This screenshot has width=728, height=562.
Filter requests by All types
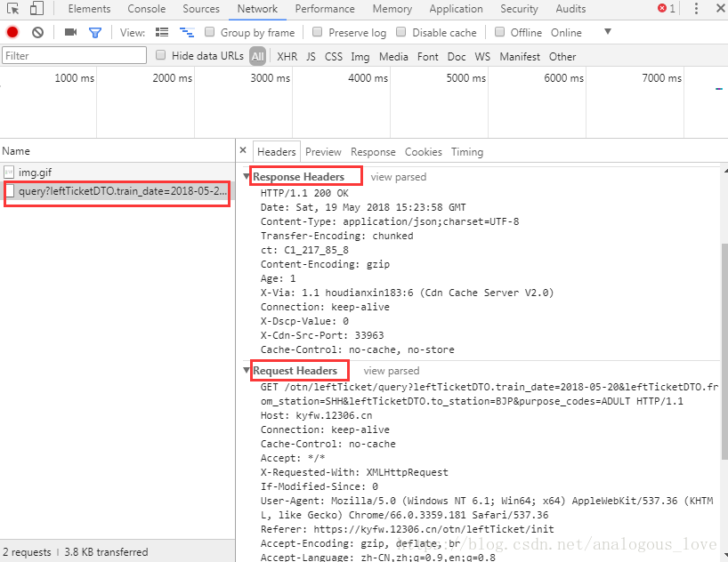258,56
